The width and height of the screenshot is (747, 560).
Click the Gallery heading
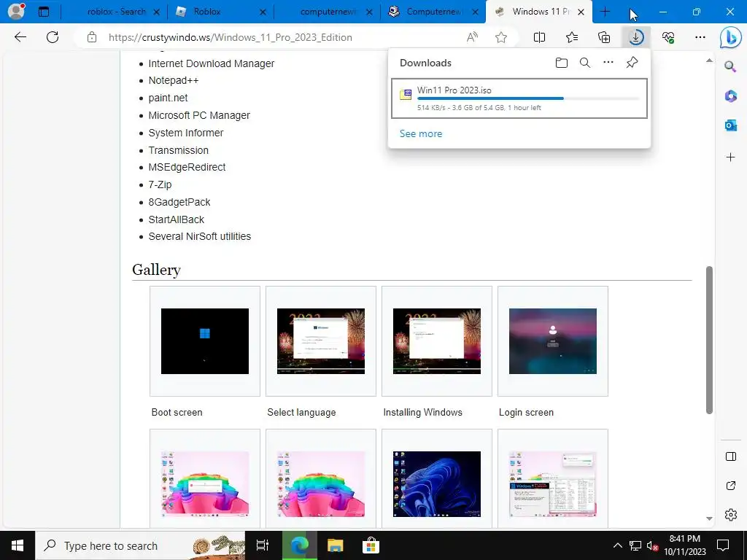pos(156,270)
